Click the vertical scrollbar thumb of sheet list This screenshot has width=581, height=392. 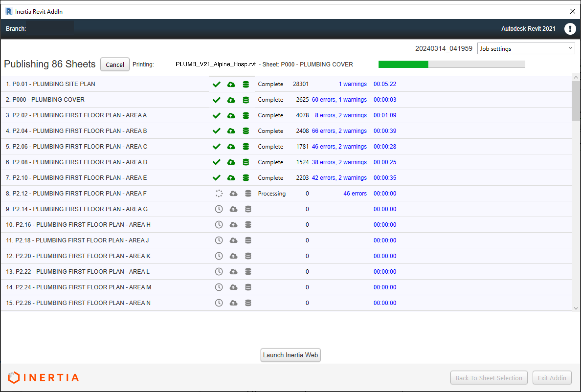tap(576, 101)
